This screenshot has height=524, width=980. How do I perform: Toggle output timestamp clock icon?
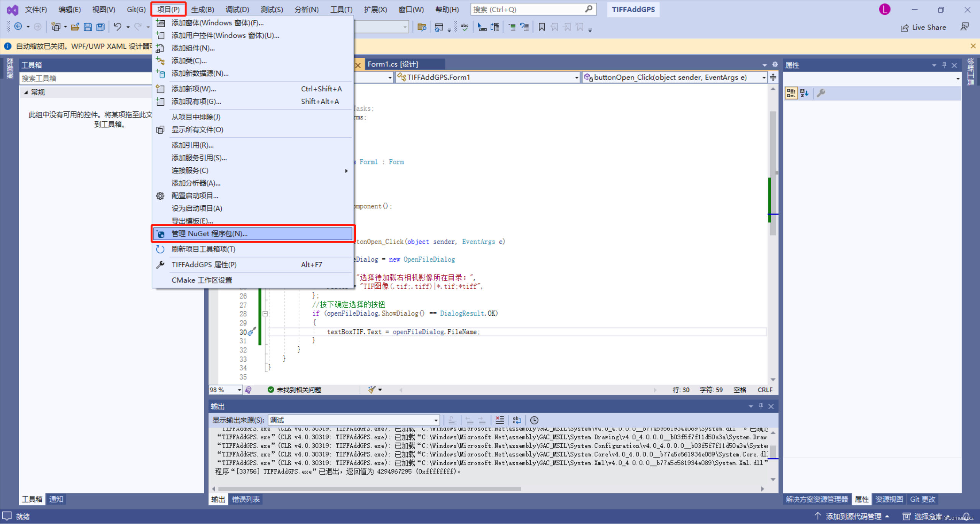pos(534,420)
